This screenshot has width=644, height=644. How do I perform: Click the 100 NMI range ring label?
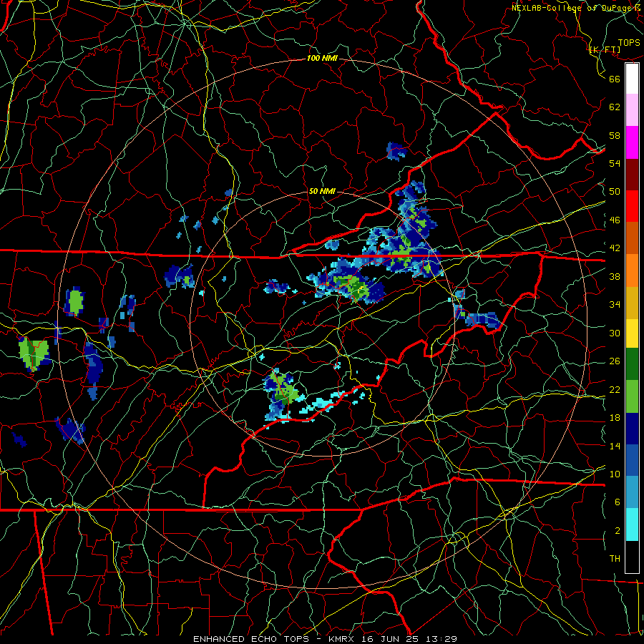point(322,59)
